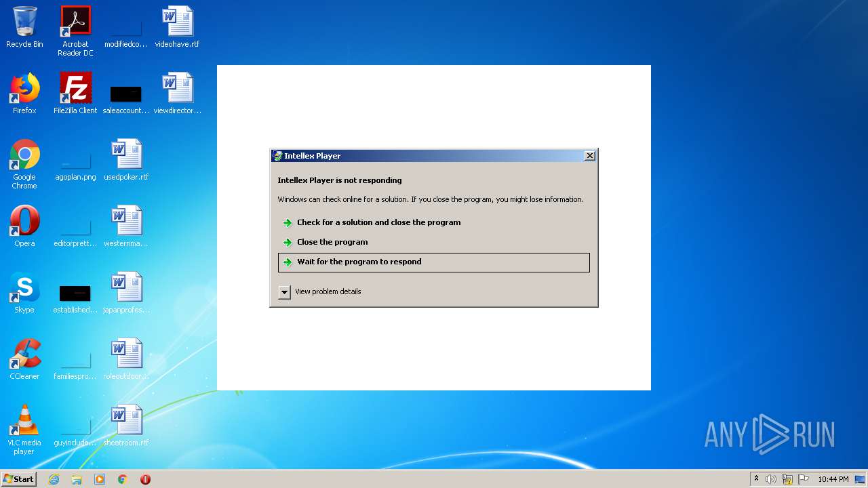
Task: Select established... desktop file
Action: coord(75,298)
